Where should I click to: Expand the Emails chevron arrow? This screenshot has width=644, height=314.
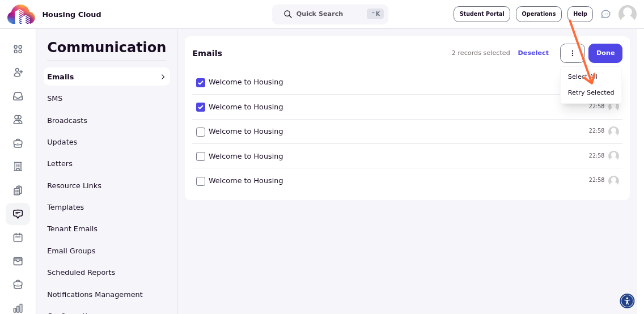click(x=163, y=77)
